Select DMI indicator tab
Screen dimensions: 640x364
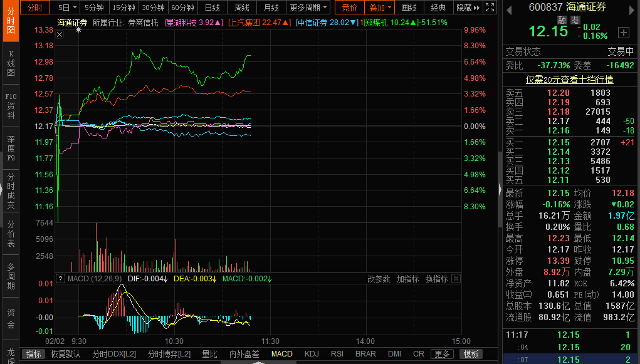(394, 354)
